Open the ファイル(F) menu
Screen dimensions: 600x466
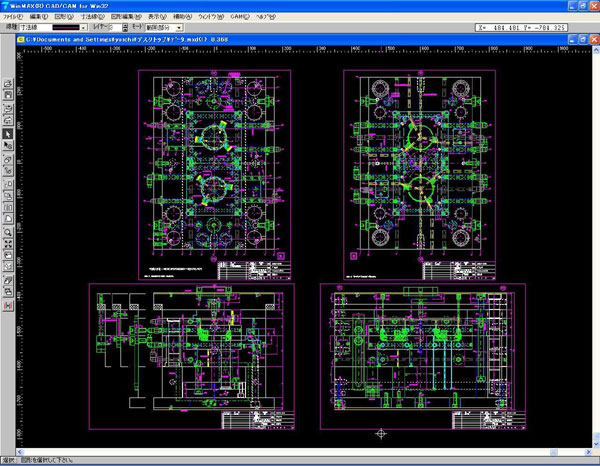14,17
